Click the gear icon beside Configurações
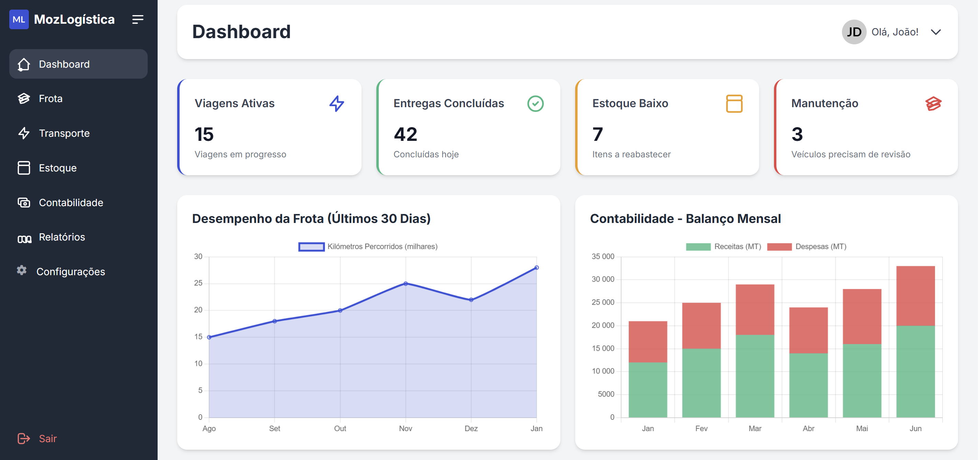Viewport: 980px width, 460px height. [22, 270]
